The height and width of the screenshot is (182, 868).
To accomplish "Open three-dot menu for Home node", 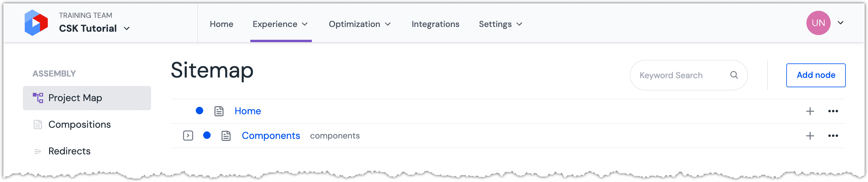I will (833, 111).
